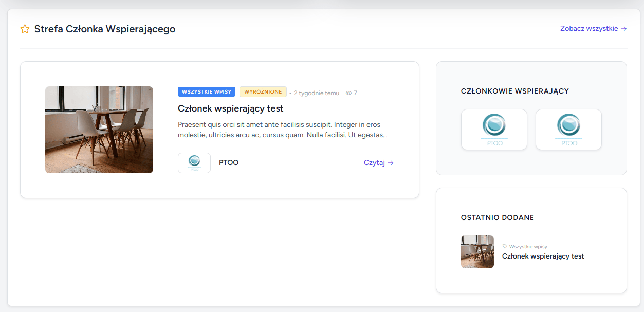Select the 'Wszystkie wpisy' category in sidebar
Viewport: 644px width, 312px height.
point(528,247)
